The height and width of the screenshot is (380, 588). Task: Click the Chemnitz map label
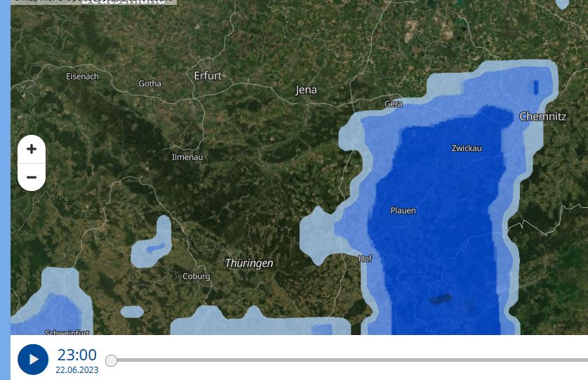coord(542,117)
